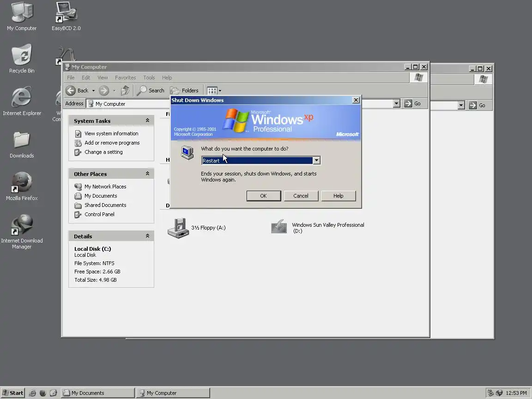The image size is (532, 399).
Task: Click the Go button in My Computer
Action: pyautogui.click(x=412, y=103)
